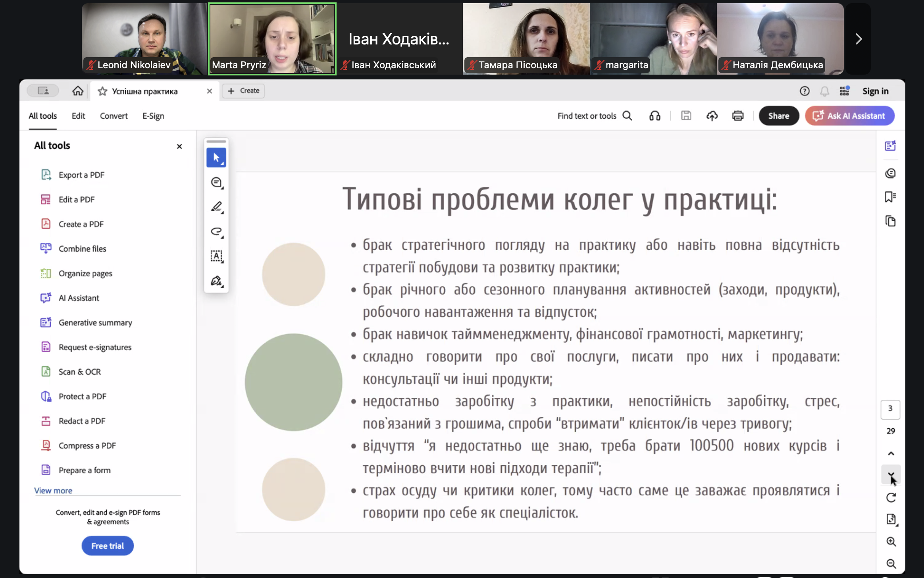Open the Convert menu tab
Viewport: 924px width, 578px height.
(x=114, y=116)
